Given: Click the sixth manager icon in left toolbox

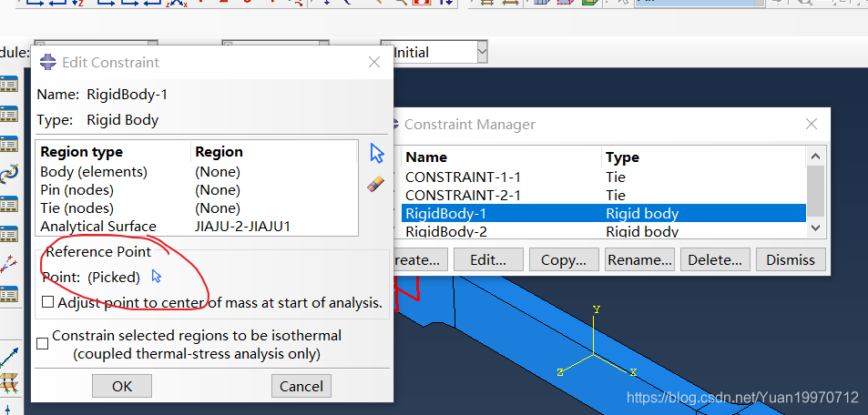Looking at the screenshot, I should 9,294.
